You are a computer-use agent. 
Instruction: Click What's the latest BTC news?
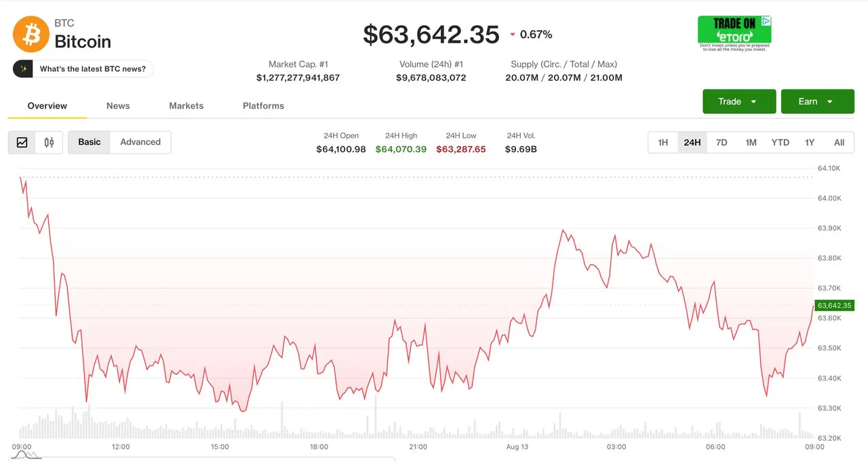pyautogui.click(x=93, y=69)
